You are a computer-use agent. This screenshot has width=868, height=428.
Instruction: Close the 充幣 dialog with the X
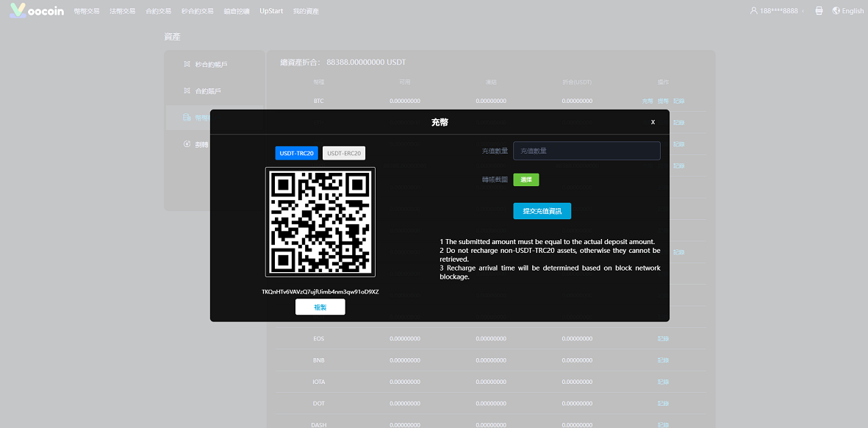pyautogui.click(x=653, y=122)
